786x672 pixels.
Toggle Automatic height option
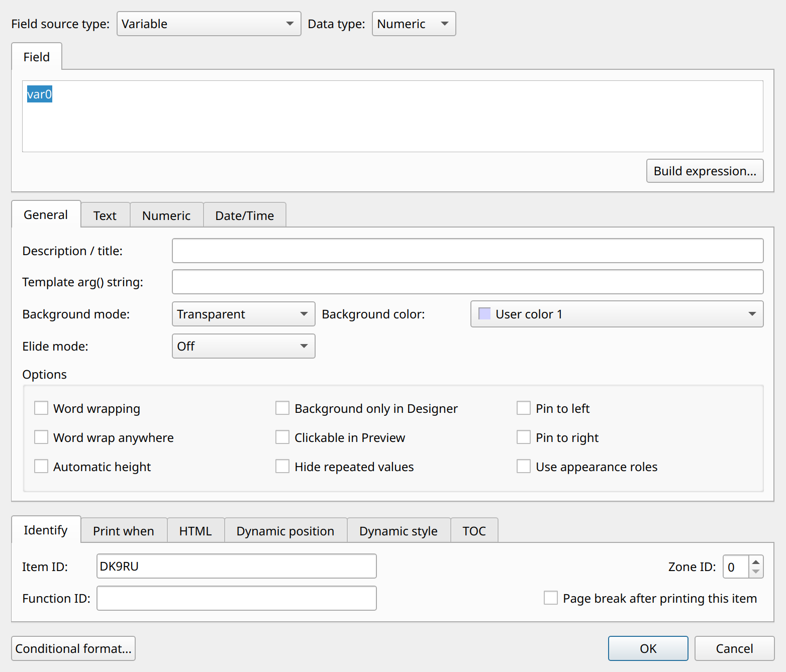(41, 466)
